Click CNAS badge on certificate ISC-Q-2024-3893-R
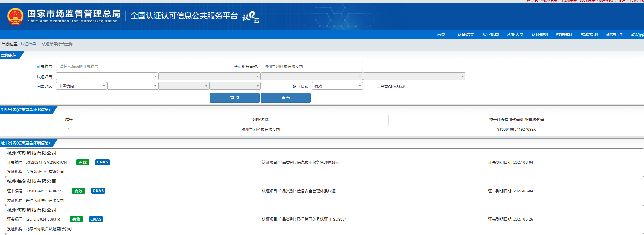Viewport: 644px width, 235px height. 96,220
